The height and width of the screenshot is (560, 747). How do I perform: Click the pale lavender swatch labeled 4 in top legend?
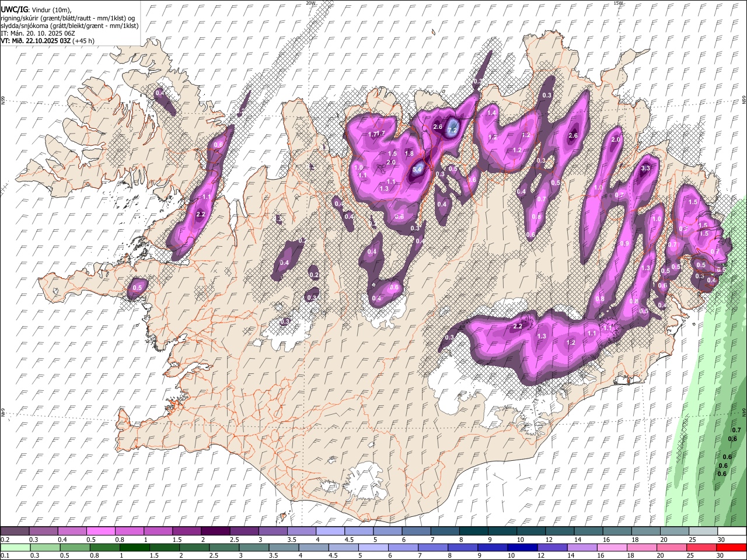(330, 531)
